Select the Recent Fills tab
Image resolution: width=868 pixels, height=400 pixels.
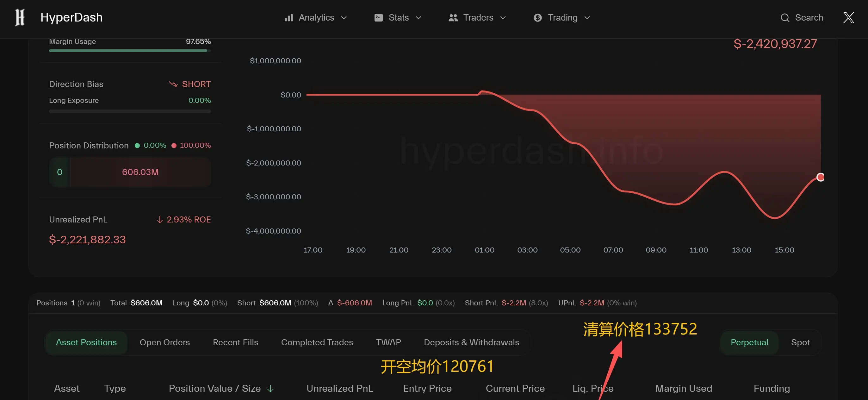(x=235, y=342)
